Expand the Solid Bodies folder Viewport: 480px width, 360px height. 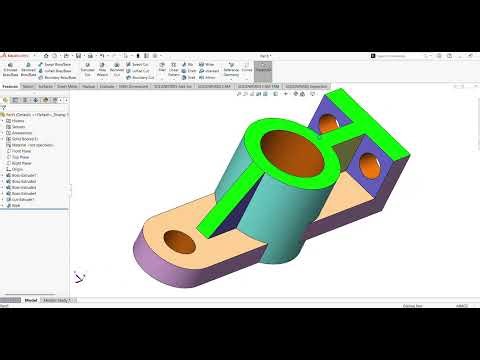pos(3,139)
